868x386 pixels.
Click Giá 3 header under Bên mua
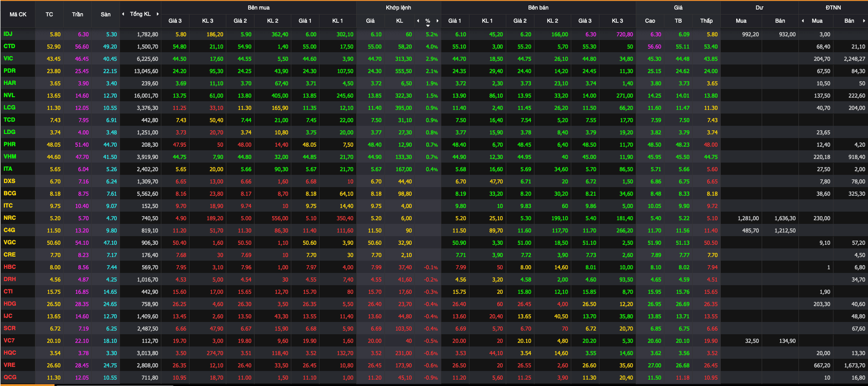(x=175, y=21)
